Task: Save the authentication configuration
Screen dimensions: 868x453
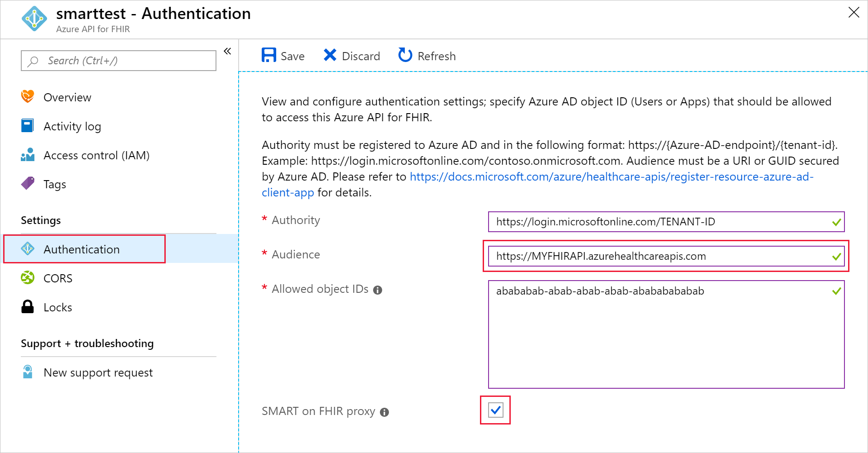Action: pos(283,55)
